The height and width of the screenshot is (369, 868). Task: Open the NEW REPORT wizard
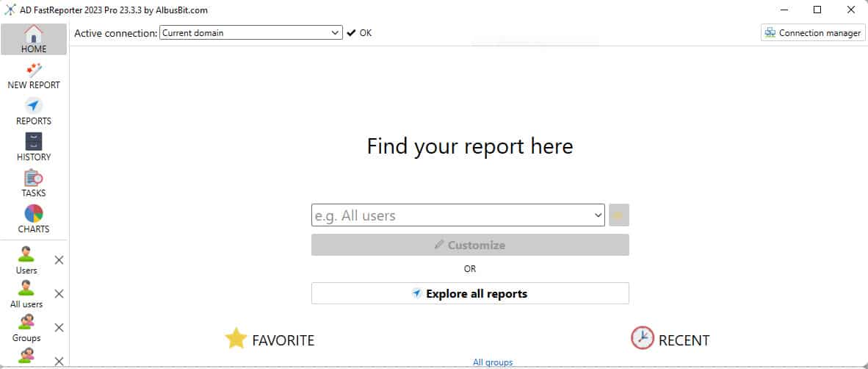coord(34,76)
